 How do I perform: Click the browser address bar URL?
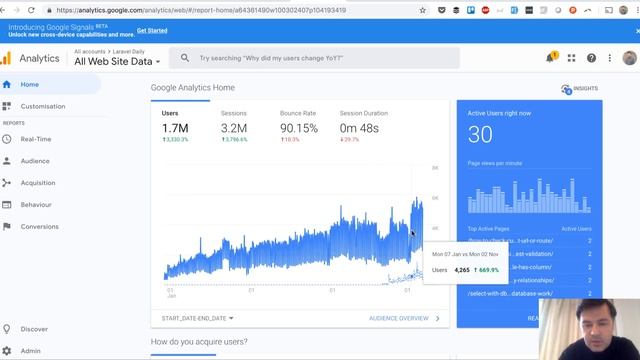click(201, 10)
